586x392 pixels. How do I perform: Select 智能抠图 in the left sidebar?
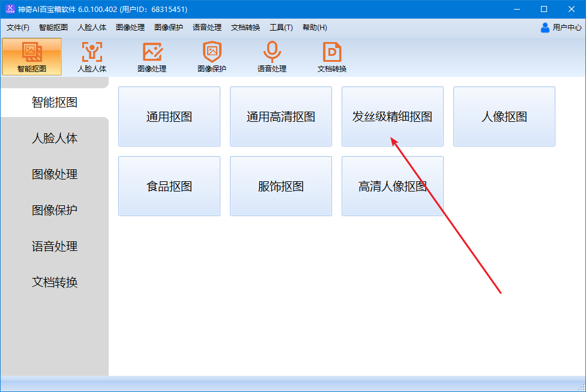pos(55,103)
